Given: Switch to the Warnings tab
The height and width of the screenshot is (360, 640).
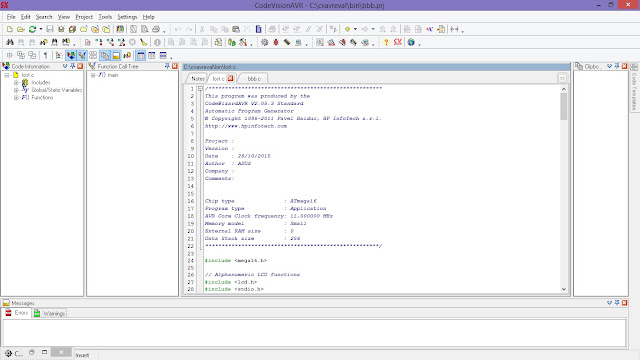Looking at the screenshot, I should coord(49,313).
